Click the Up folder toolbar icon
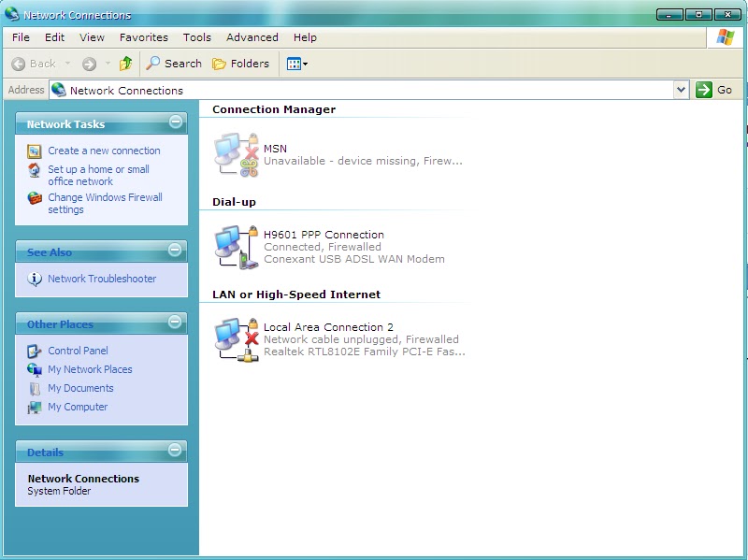 point(125,64)
